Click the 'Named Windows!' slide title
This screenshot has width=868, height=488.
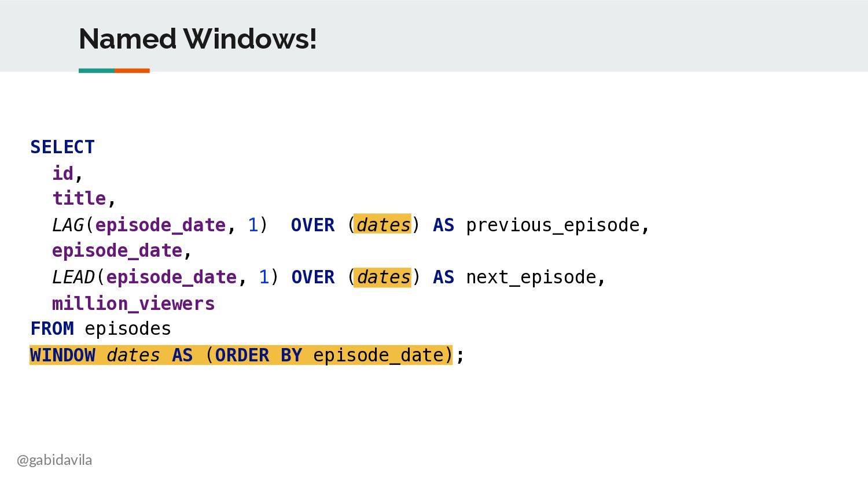click(198, 39)
